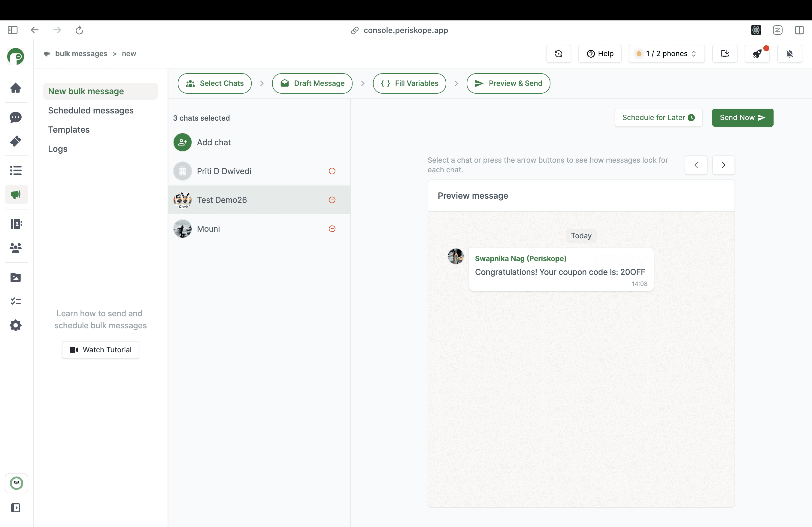The image size is (812, 527).
Task: Open the group members sidebar icon
Action: coord(16,248)
